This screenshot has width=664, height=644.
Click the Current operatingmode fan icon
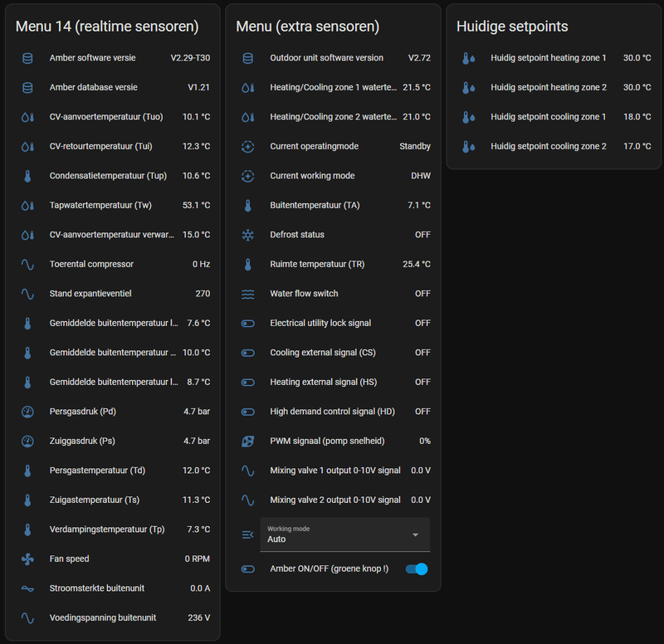coord(247,146)
